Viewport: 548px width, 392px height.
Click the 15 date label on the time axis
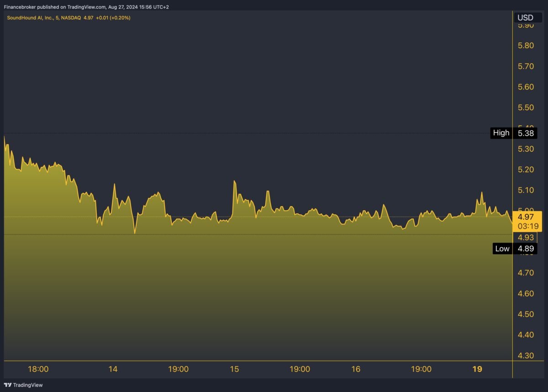pos(234,369)
